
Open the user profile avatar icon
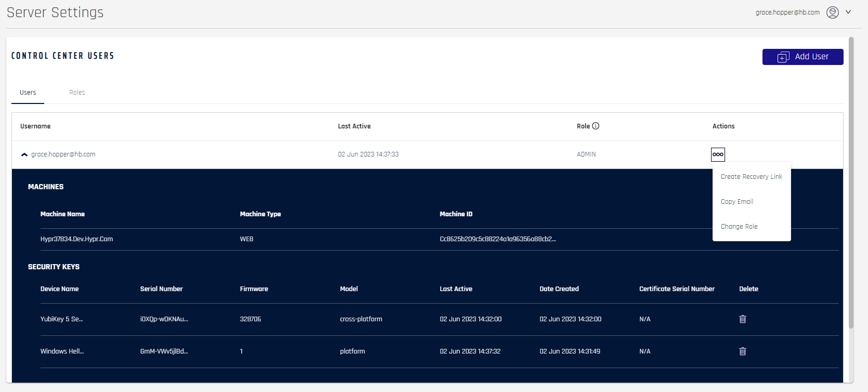pyautogui.click(x=833, y=12)
